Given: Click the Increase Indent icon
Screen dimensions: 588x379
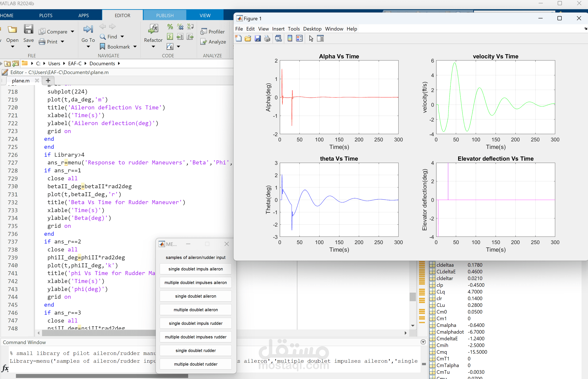Looking at the screenshot, I should tap(180, 37).
